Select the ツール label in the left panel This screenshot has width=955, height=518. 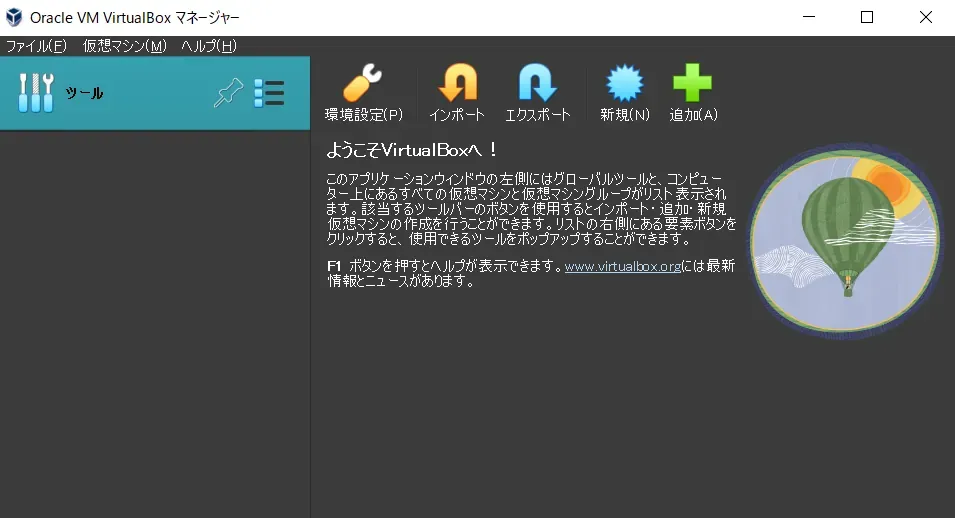click(x=85, y=93)
